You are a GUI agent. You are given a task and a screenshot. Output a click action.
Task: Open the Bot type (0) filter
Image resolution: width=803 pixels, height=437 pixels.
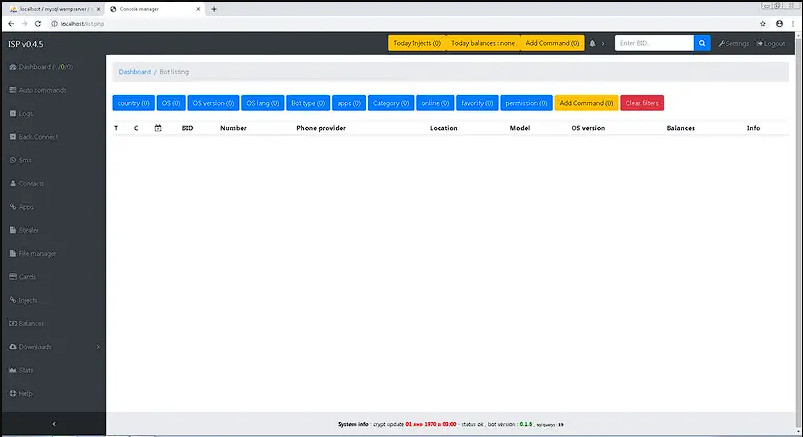click(308, 103)
